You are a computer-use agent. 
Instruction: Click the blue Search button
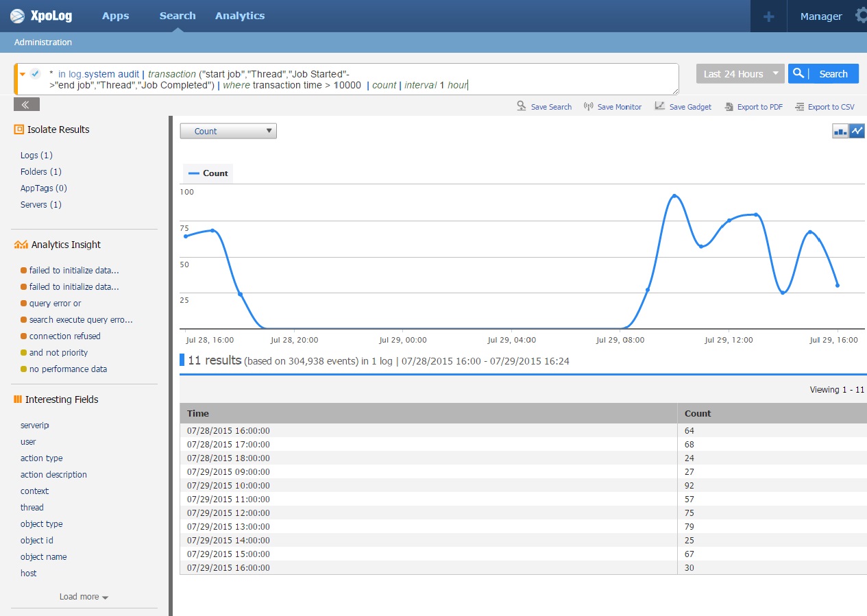click(823, 74)
